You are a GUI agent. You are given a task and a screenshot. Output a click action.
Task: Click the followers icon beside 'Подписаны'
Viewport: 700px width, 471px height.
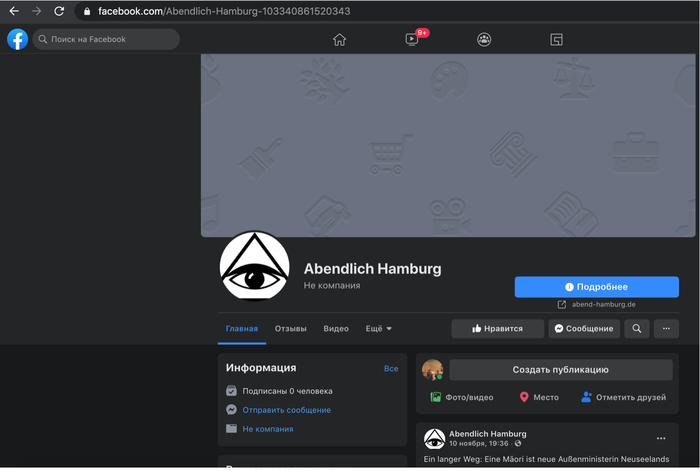click(231, 391)
